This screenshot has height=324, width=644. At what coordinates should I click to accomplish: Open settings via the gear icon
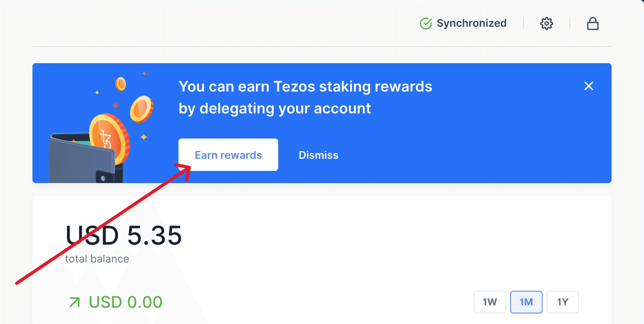(x=546, y=23)
